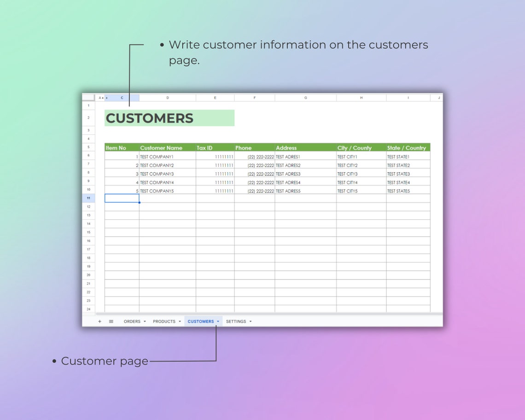Open the PRODUCTS tab dropdown arrow
Screen dimensions: 525x420
tap(179, 321)
